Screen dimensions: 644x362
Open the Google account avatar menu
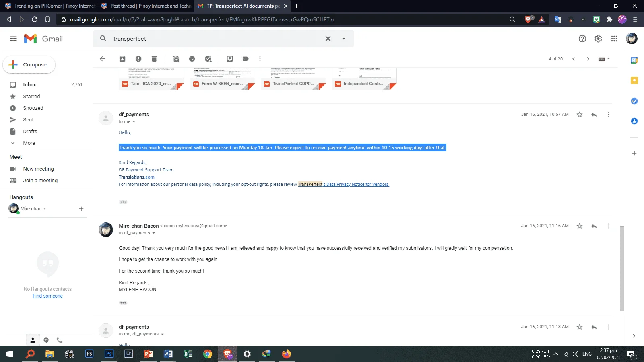tap(632, 39)
